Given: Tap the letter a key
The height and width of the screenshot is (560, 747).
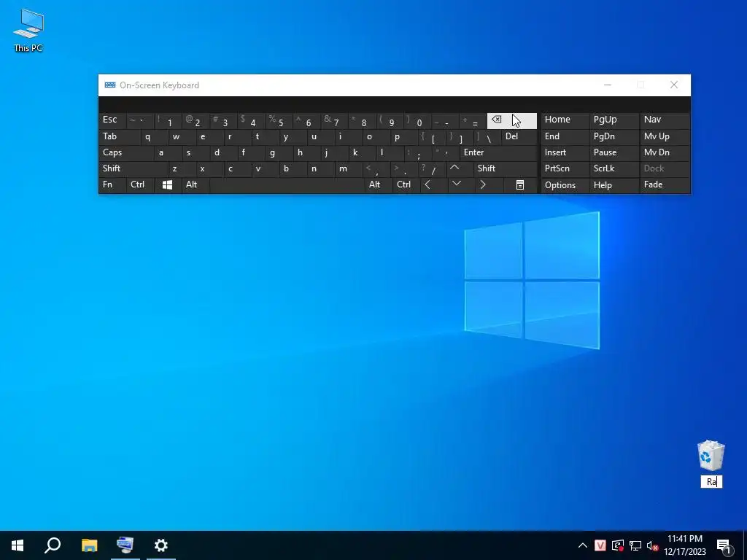Looking at the screenshot, I should pyautogui.click(x=169, y=153).
